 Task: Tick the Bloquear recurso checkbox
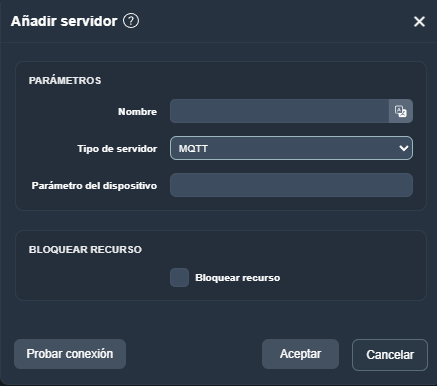pyautogui.click(x=179, y=277)
